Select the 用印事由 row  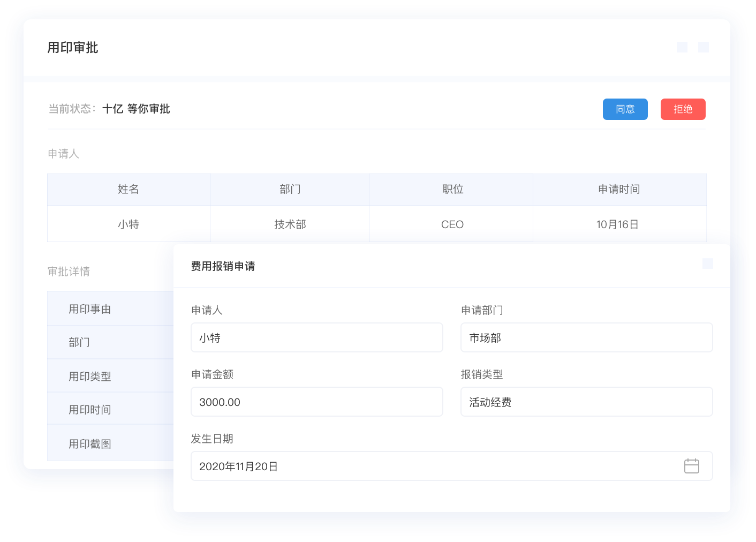tap(110, 309)
